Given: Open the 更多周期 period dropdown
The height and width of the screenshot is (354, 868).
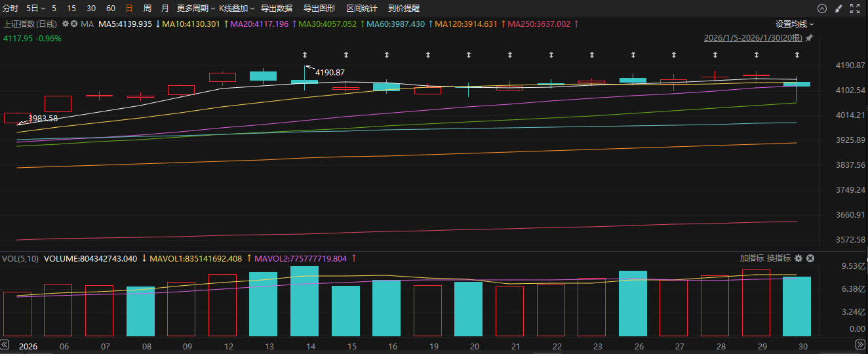Looking at the screenshot, I should [x=196, y=9].
